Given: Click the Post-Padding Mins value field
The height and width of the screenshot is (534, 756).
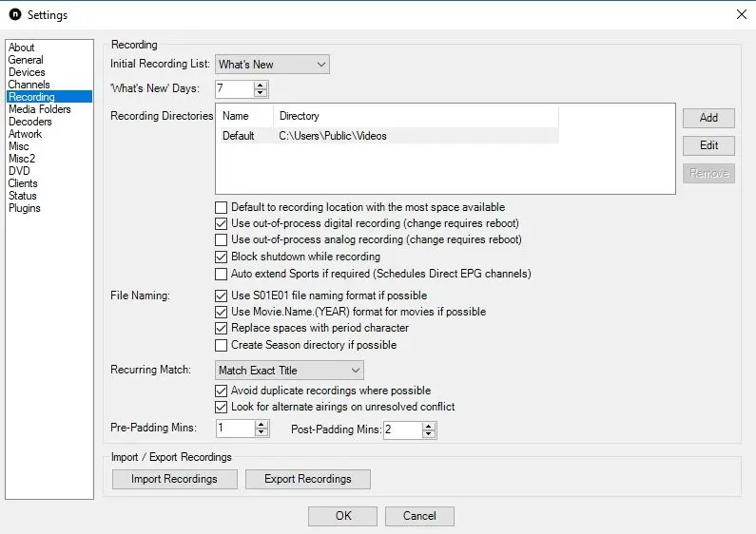Looking at the screenshot, I should point(402,429).
